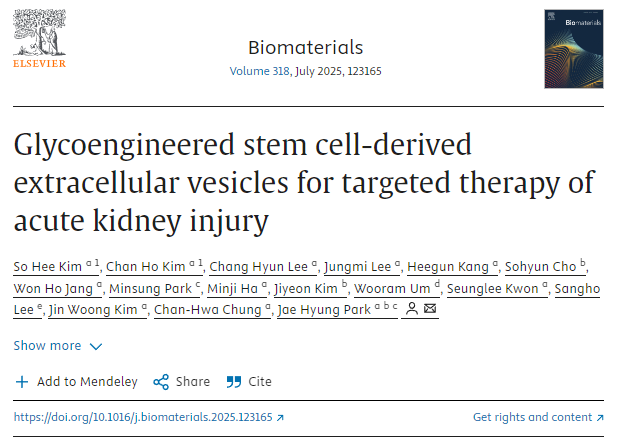Expand the Show more section
Screen dimensions: 618x442
(47, 346)
